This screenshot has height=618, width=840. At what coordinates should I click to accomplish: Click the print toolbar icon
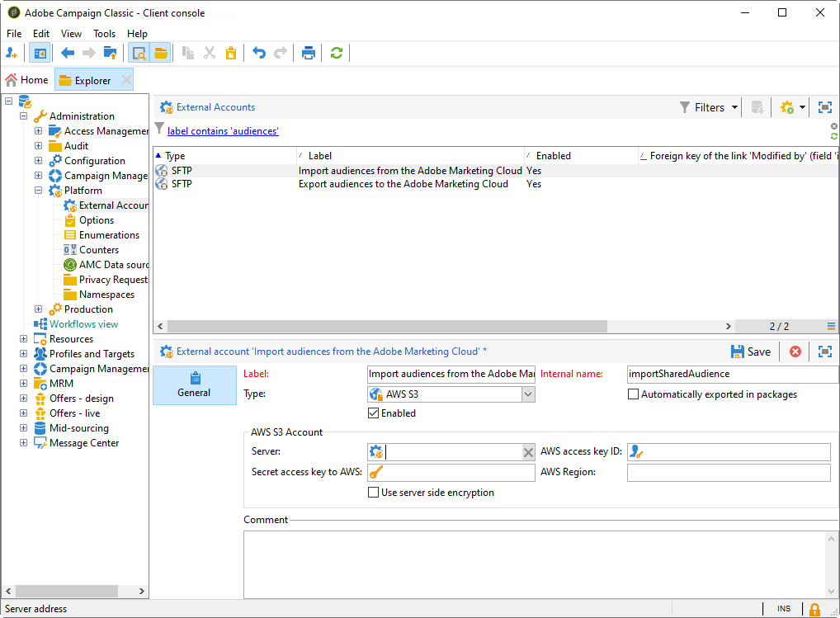[x=309, y=53]
